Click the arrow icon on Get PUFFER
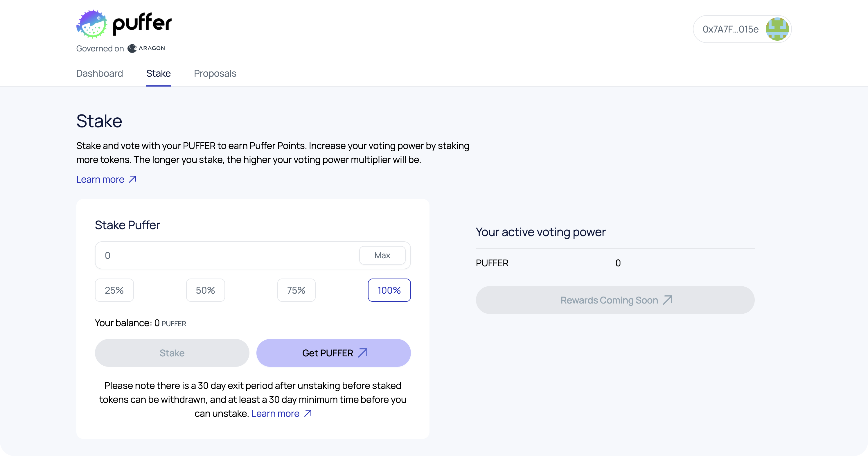This screenshot has height=456, width=868. pos(363,353)
